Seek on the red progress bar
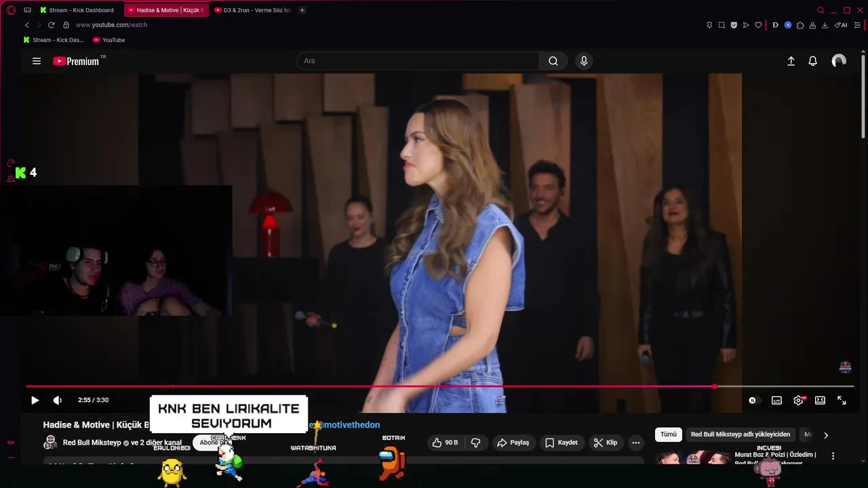Image resolution: width=868 pixels, height=488 pixels. coord(439,386)
